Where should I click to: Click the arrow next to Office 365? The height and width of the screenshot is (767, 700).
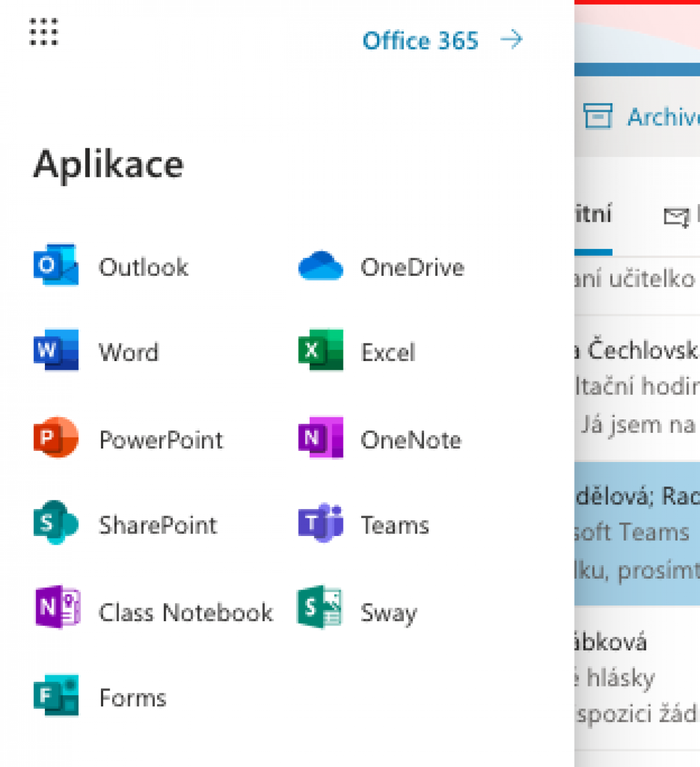coord(512,40)
